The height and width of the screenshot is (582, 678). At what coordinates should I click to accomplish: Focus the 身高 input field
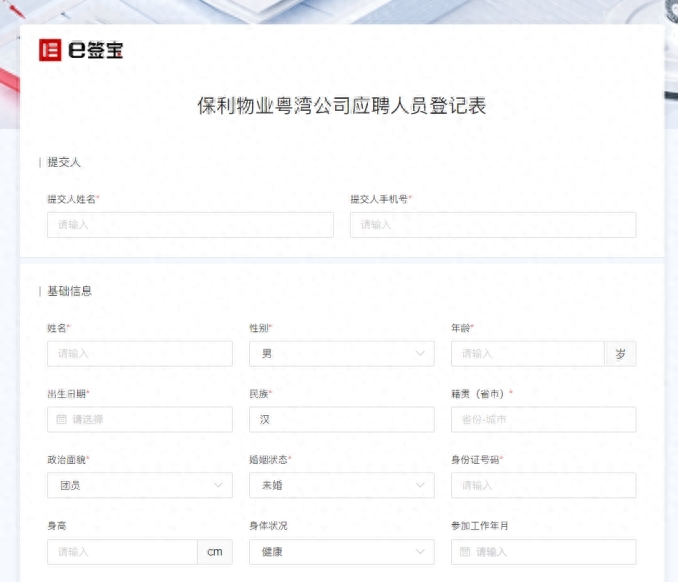click(122, 552)
